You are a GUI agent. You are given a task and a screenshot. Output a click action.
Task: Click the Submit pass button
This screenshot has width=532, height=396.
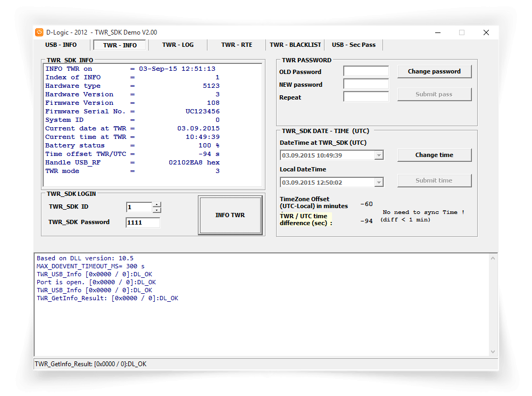[x=434, y=94]
